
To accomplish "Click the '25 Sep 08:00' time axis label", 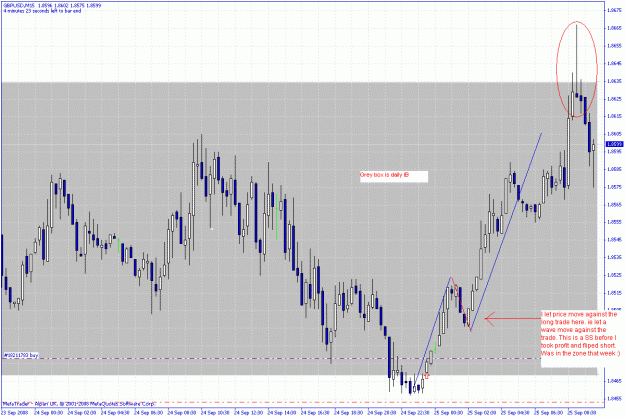I will [582, 413].
